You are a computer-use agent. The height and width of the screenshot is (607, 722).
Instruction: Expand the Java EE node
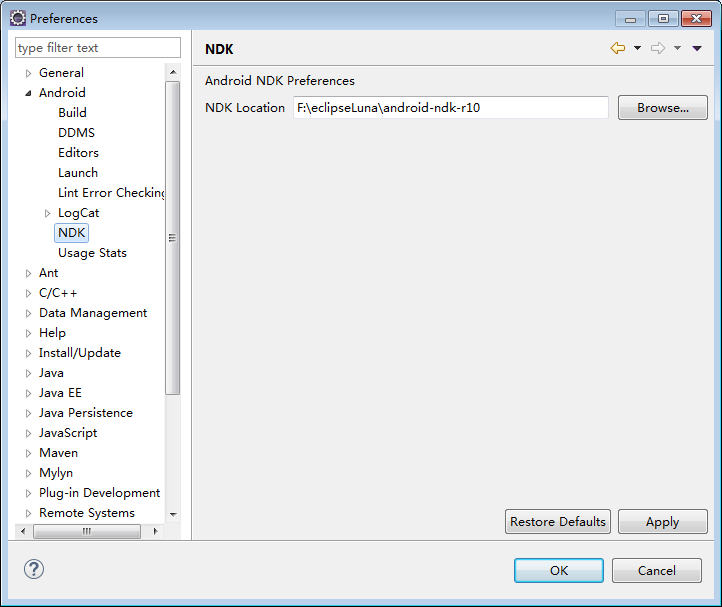29,393
